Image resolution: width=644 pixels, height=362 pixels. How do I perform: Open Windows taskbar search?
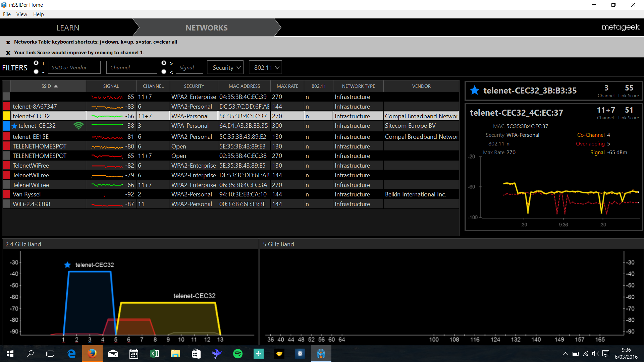click(30, 354)
